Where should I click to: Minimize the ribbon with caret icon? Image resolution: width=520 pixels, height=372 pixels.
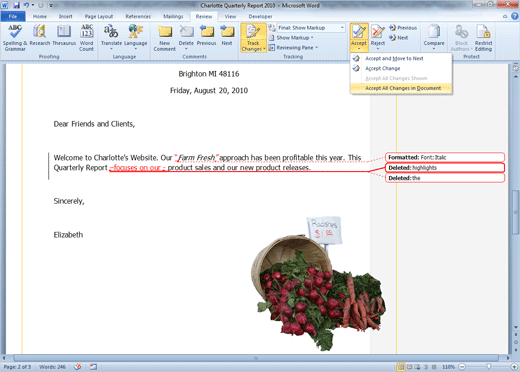(x=505, y=16)
